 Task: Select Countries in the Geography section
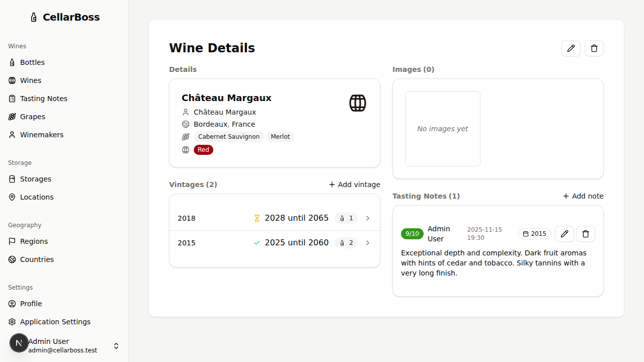[x=37, y=259]
